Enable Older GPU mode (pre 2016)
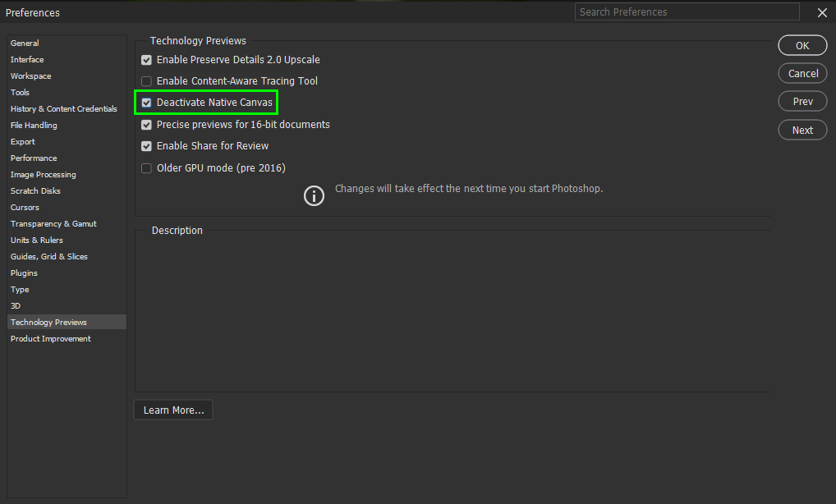 146,167
